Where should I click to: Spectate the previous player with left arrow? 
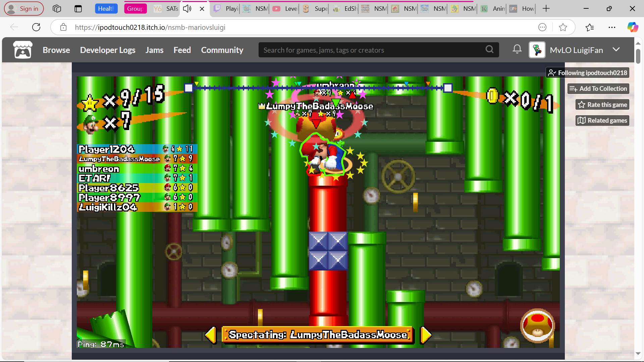[211, 335]
